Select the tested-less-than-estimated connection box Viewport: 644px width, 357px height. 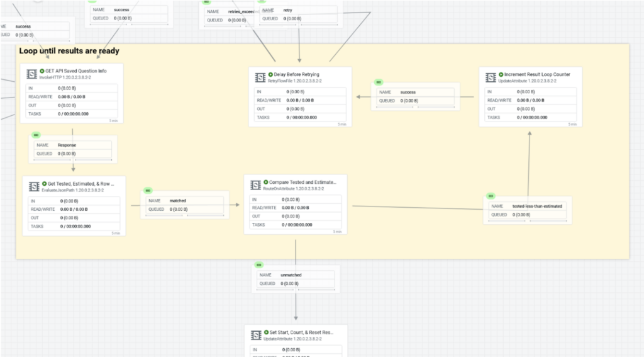528,210
